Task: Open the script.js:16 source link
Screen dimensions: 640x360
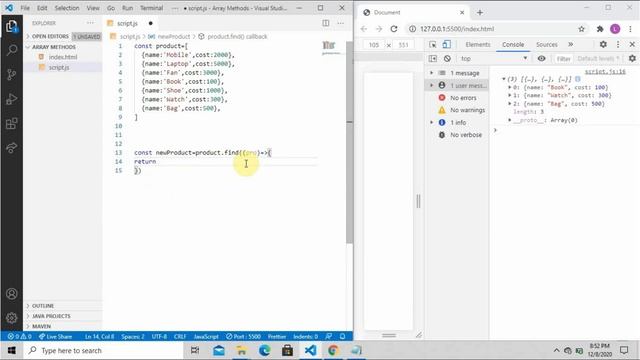Action: tap(605, 72)
